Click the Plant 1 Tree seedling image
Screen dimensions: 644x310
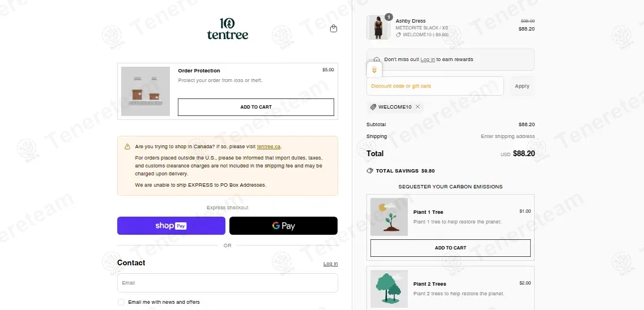point(389,217)
